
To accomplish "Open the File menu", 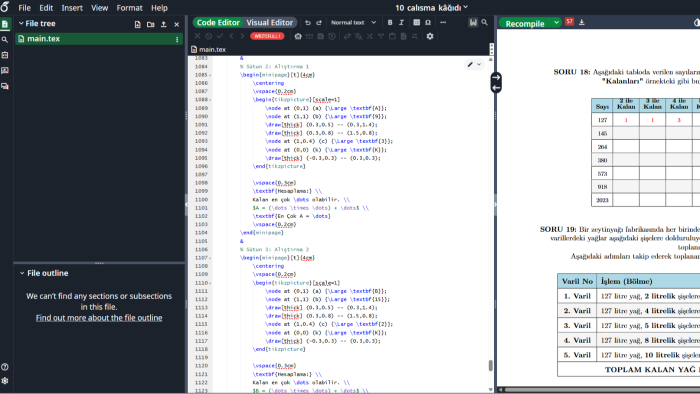I will click(x=24, y=8).
